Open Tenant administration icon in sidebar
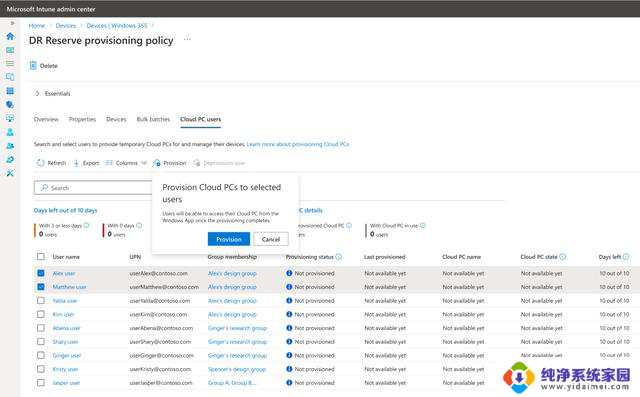Image resolution: width=640 pixels, height=397 pixels. tap(10, 160)
